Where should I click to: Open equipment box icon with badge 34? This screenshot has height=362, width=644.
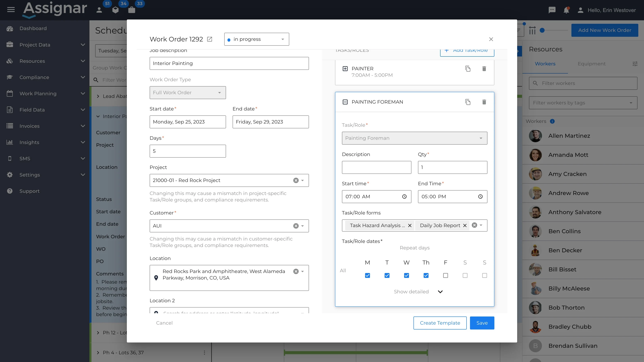coord(115,10)
